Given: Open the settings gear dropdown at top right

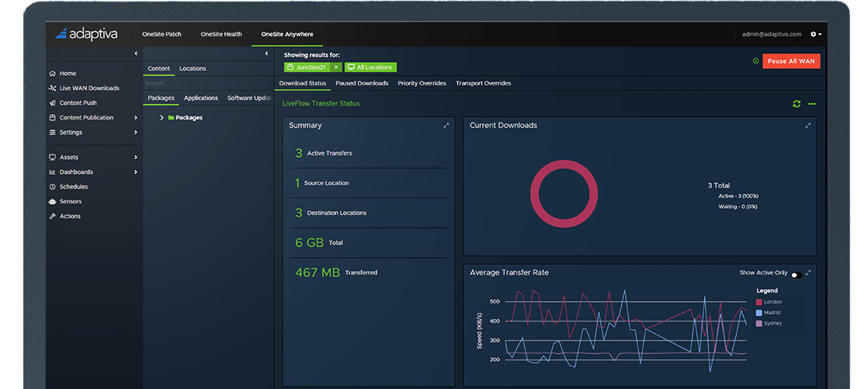Looking at the screenshot, I should tap(815, 34).
